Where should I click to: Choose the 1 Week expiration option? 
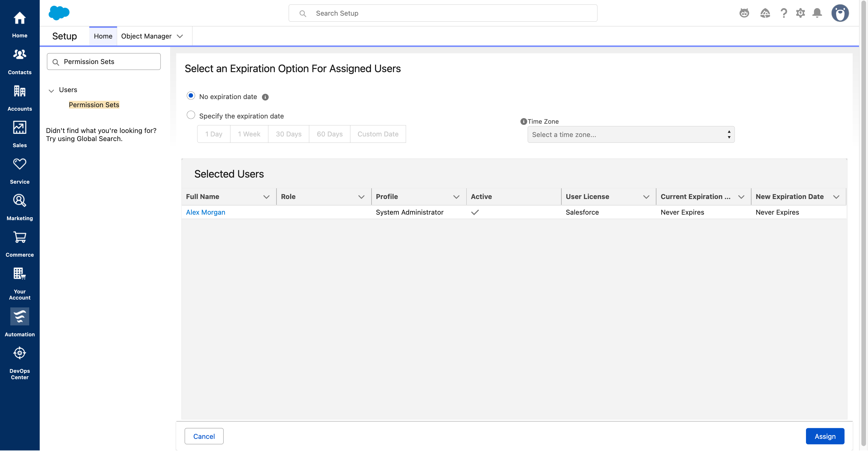(x=249, y=134)
